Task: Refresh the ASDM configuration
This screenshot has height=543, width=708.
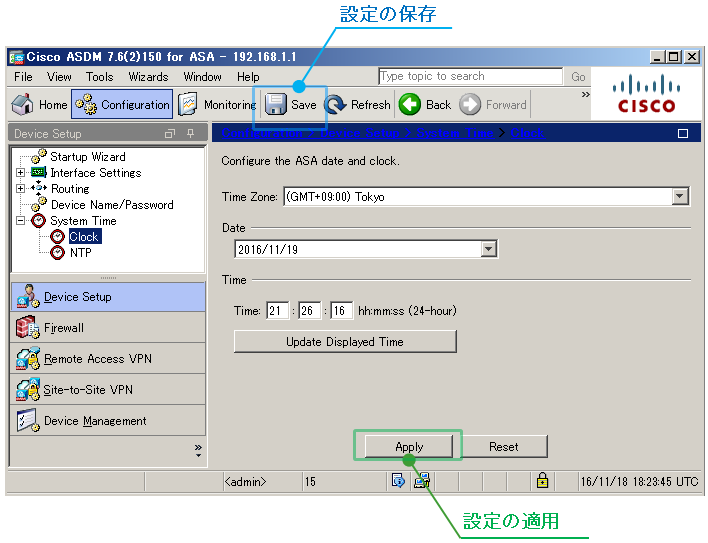Action: click(357, 105)
